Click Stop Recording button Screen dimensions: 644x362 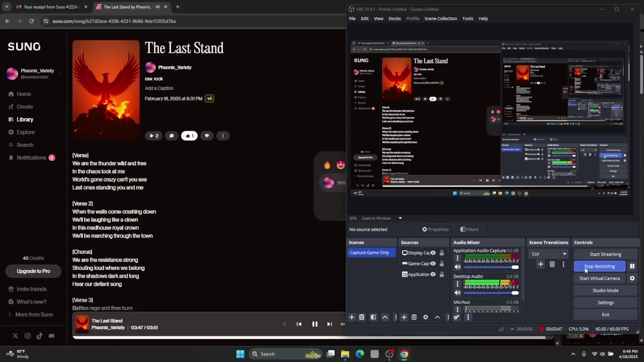coord(599,266)
